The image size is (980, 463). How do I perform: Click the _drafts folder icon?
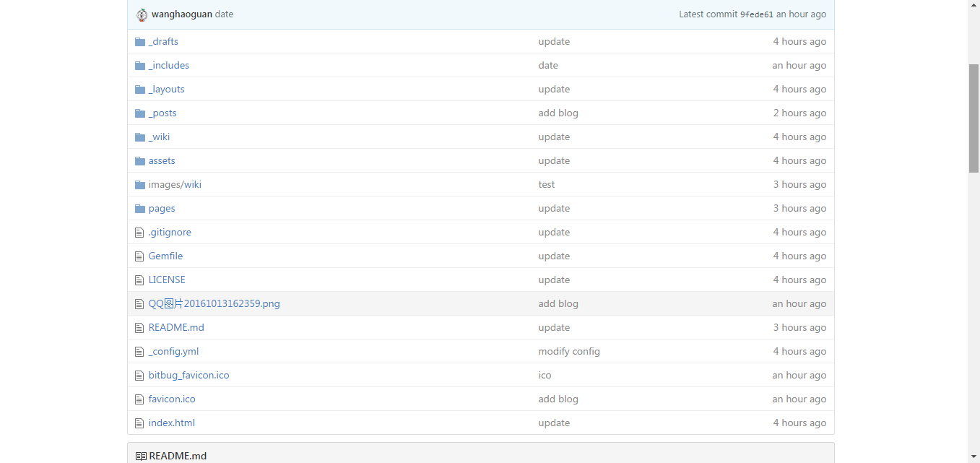(139, 41)
